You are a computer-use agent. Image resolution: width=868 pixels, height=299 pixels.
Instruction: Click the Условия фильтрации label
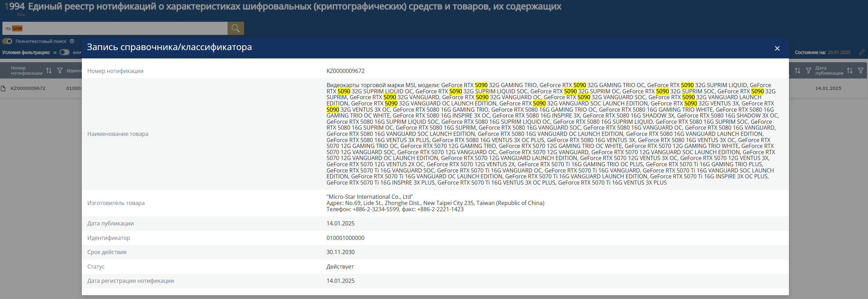[26, 53]
